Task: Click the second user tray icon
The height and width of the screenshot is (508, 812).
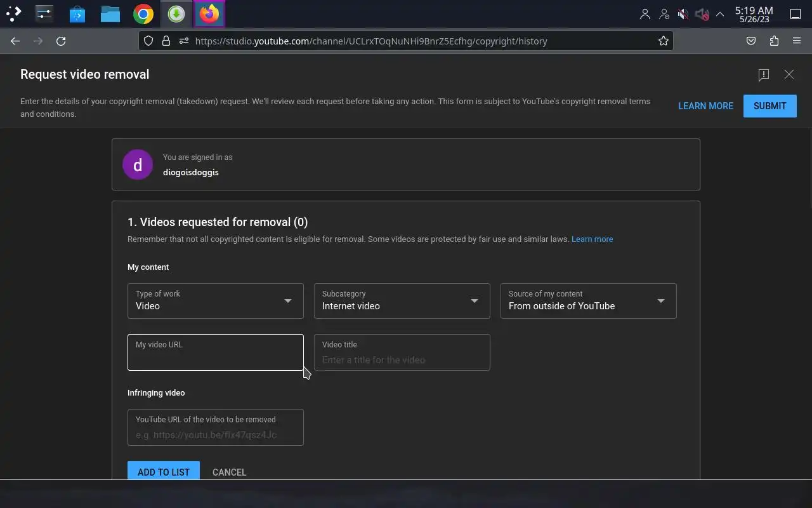Action: [x=664, y=14]
